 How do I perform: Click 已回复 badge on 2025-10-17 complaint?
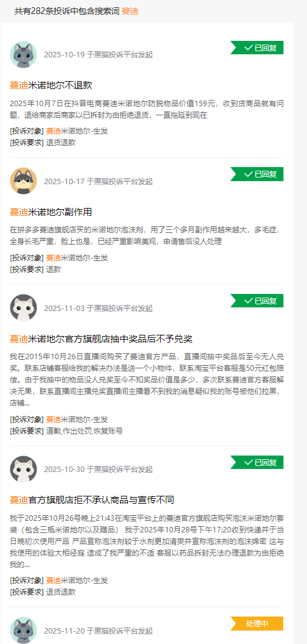[x=257, y=174]
